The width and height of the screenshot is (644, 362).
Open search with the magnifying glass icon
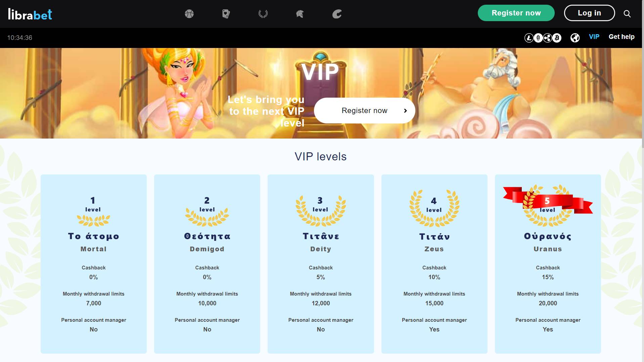pos(627,14)
